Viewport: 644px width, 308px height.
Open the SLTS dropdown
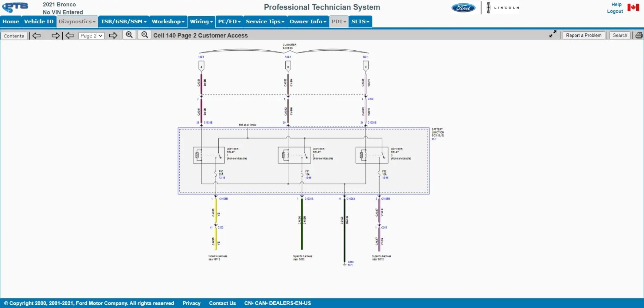coord(361,21)
